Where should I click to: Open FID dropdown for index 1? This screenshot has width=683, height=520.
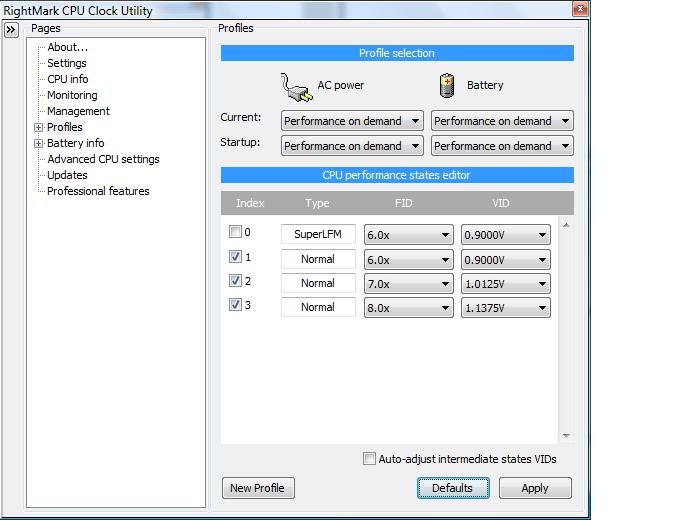click(409, 260)
